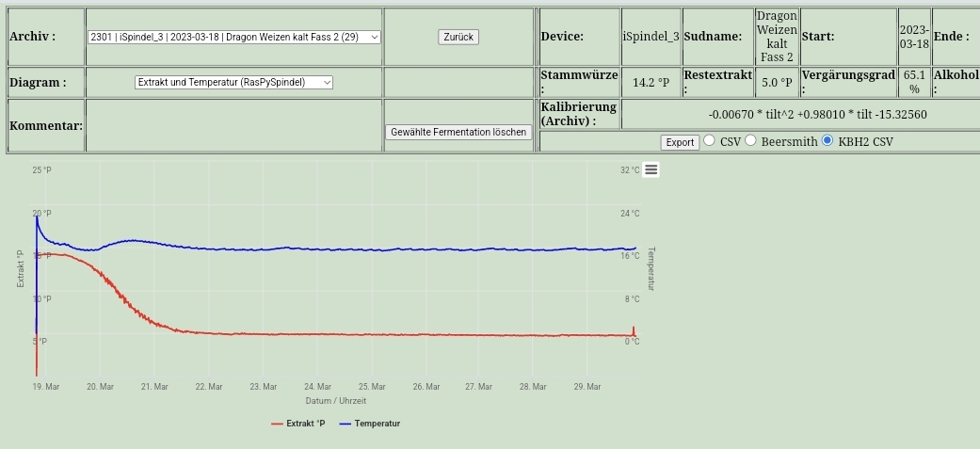Click the red extract curve in chart
Image resolution: width=980 pixels, height=449 pixels.
122,294
